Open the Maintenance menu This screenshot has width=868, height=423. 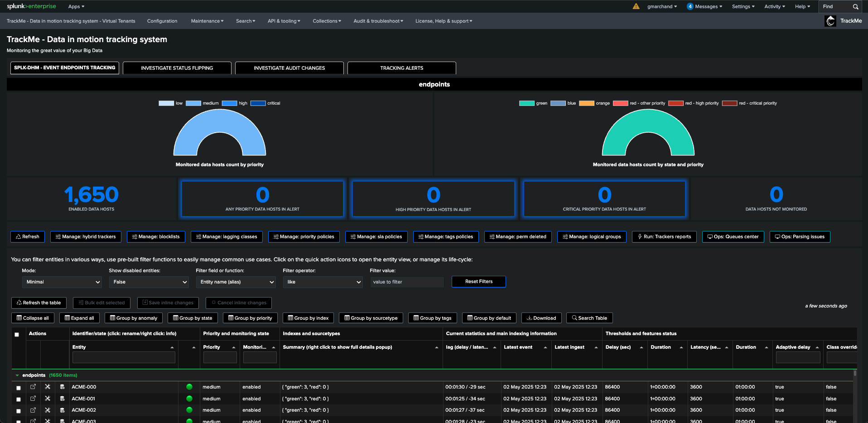point(207,21)
